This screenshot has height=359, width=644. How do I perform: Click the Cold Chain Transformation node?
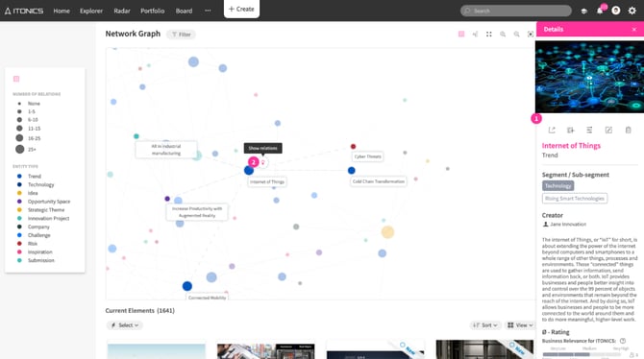tap(352, 170)
